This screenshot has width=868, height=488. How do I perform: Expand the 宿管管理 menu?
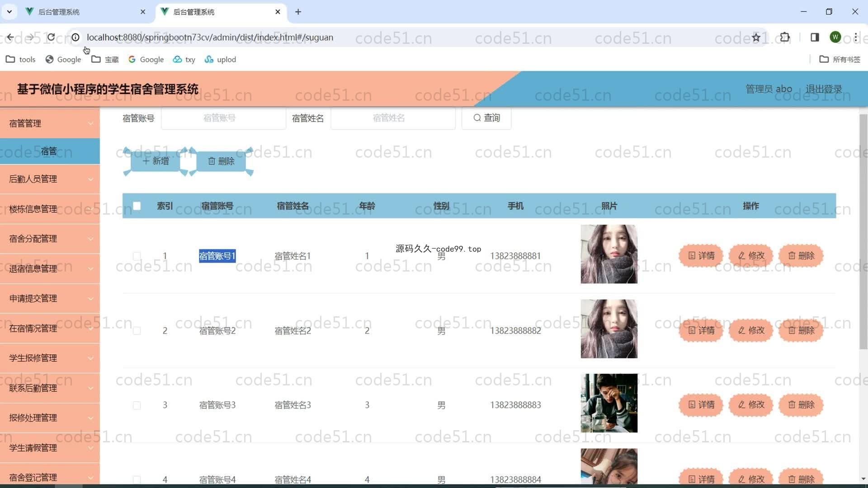point(50,123)
